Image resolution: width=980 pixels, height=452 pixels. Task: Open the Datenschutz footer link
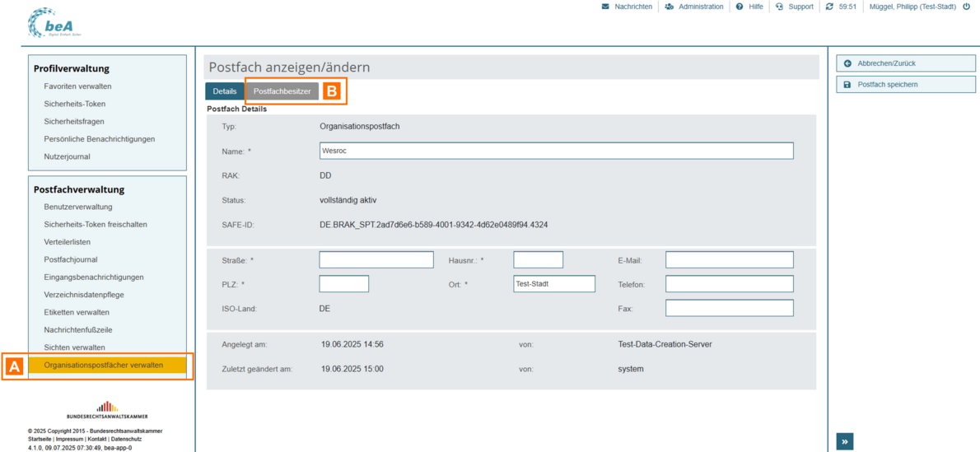[x=126, y=440]
